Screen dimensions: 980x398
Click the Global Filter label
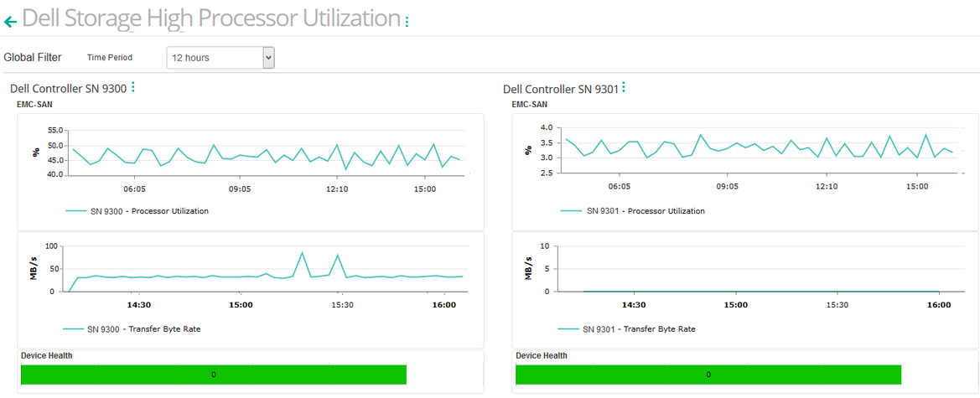(33, 58)
